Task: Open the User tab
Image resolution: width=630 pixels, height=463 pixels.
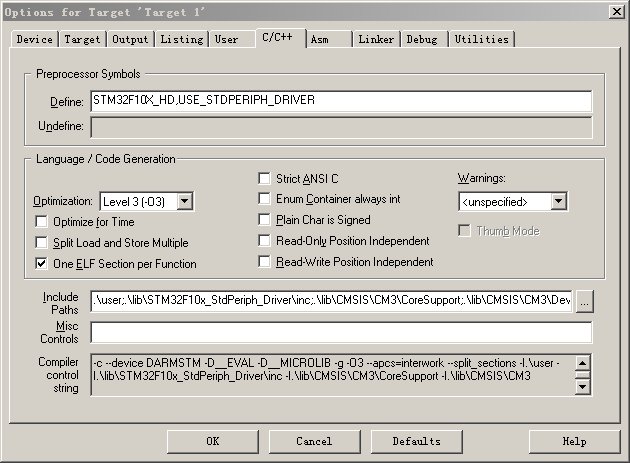Action: point(232,39)
